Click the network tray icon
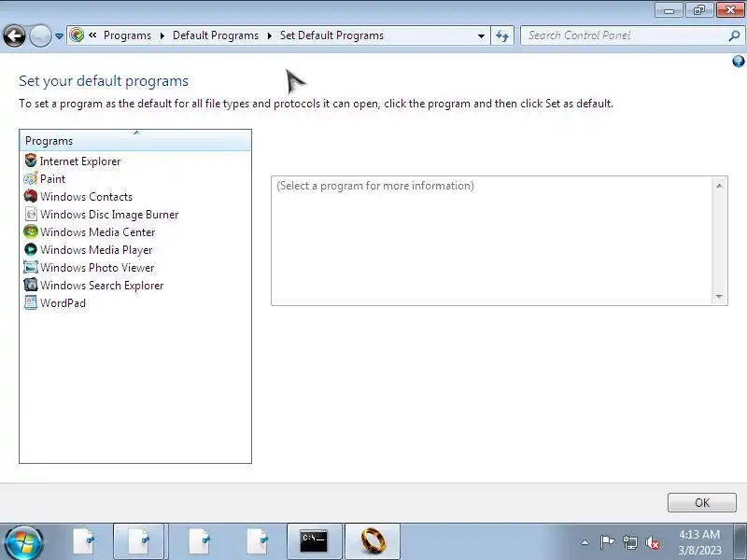Image resolution: width=747 pixels, height=560 pixels. [629, 542]
